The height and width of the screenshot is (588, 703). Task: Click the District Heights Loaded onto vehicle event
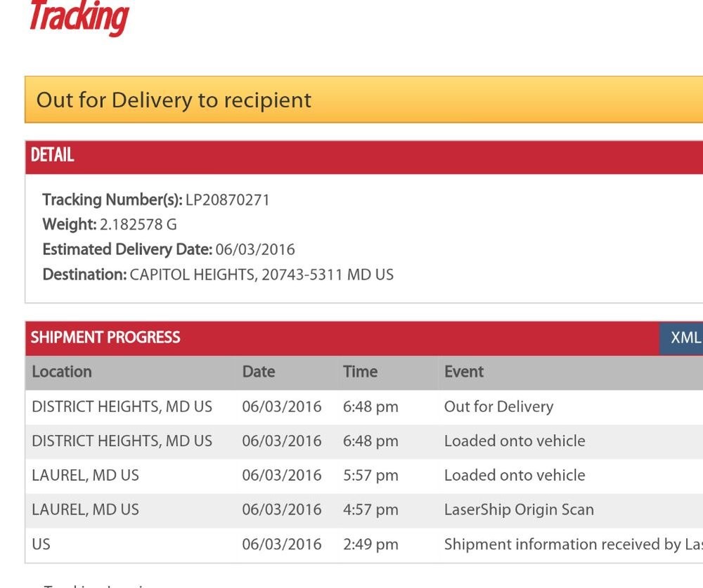[515, 441]
